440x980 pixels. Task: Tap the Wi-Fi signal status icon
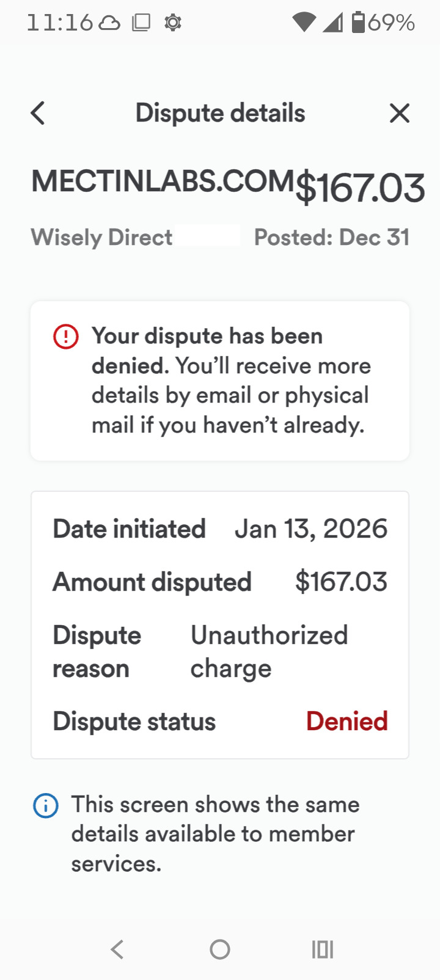[303, 23]
